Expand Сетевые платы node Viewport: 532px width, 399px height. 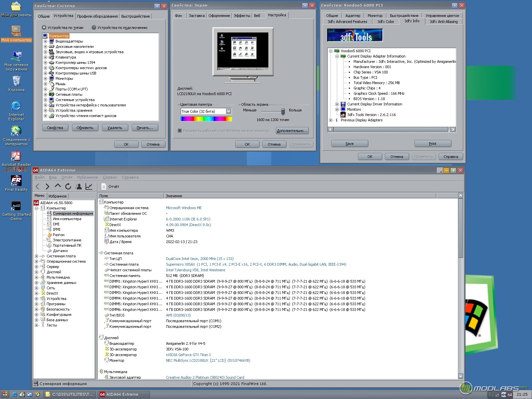pos(46,94)
